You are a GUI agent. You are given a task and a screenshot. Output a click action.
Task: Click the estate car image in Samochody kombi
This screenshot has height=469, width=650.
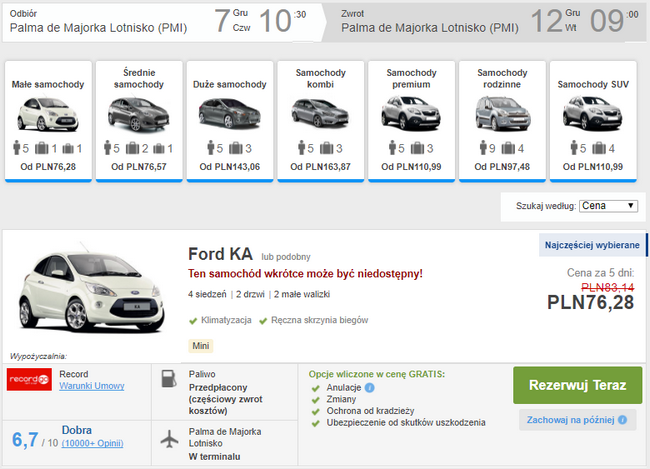pos(320,113)
